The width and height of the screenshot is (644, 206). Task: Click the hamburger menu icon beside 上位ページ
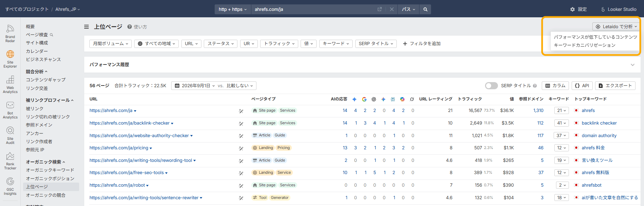87,26
